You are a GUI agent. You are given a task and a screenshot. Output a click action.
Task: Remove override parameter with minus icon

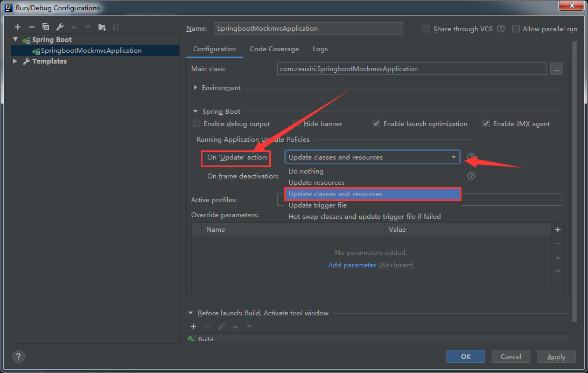pyautogui.click(x=558, y=244)
